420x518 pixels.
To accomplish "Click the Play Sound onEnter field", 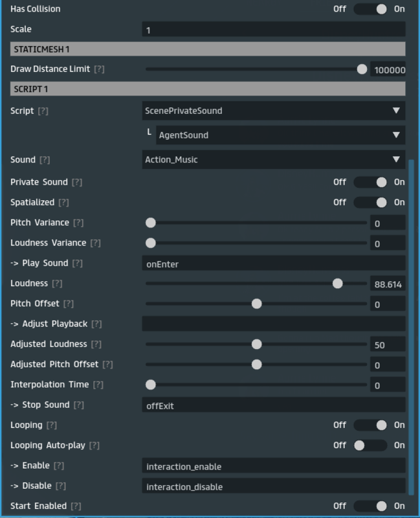I will (x=273, y=264).
